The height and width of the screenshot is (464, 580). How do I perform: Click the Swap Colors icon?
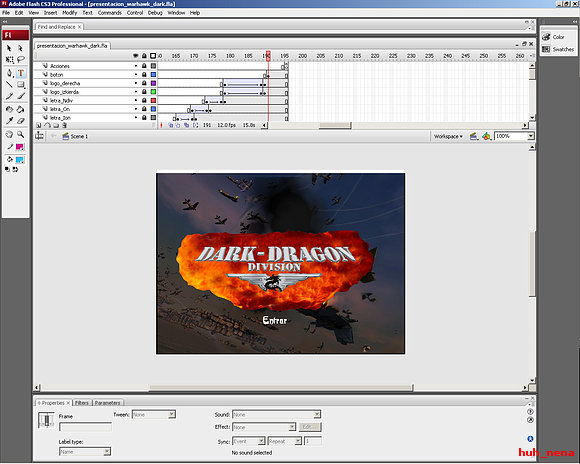(15, 169)
